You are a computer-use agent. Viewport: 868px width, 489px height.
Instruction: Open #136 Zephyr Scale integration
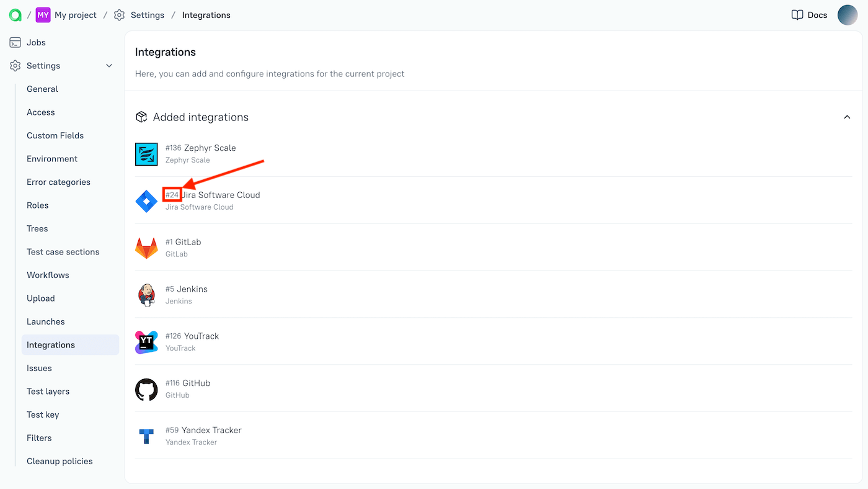click(x=494, y=154)
